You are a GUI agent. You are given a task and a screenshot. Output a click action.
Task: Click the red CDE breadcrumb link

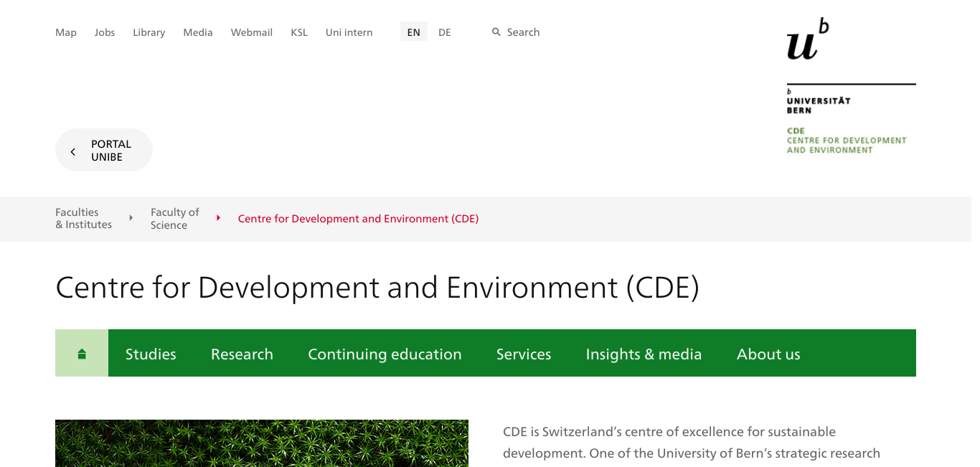[358, 219]
